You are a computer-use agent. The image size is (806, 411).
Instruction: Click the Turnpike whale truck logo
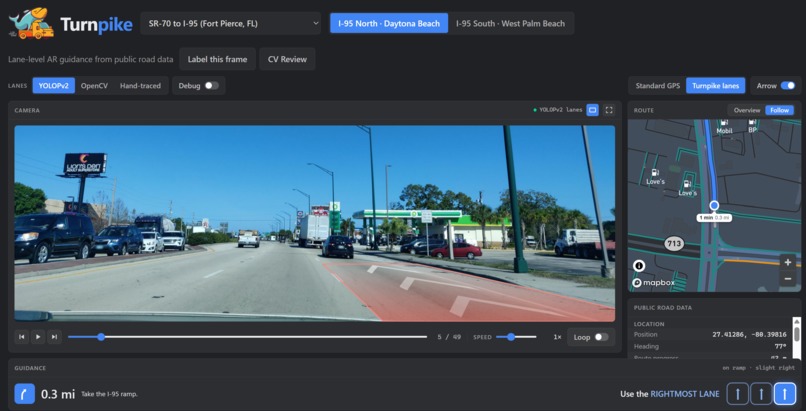pos(32,24)
